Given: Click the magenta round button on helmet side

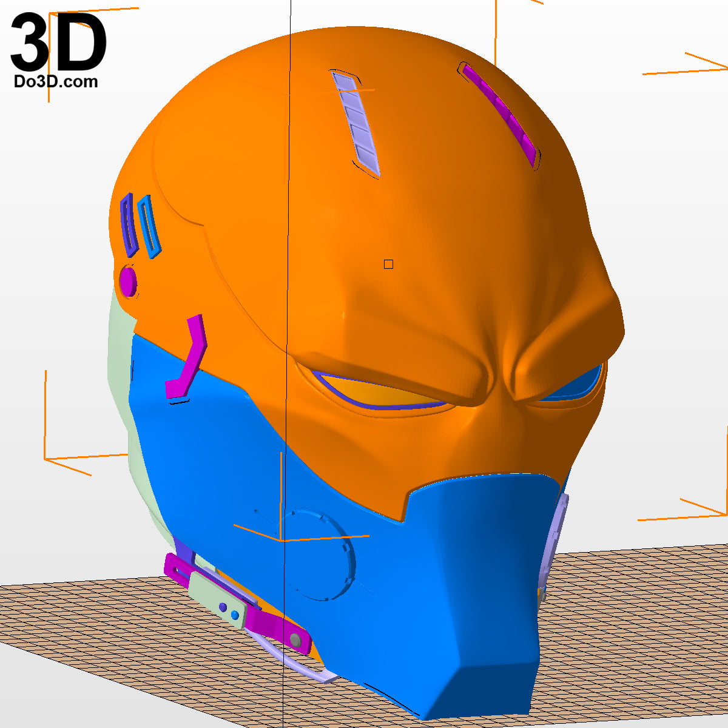Looking at the screenshot, I should (128, 281).
